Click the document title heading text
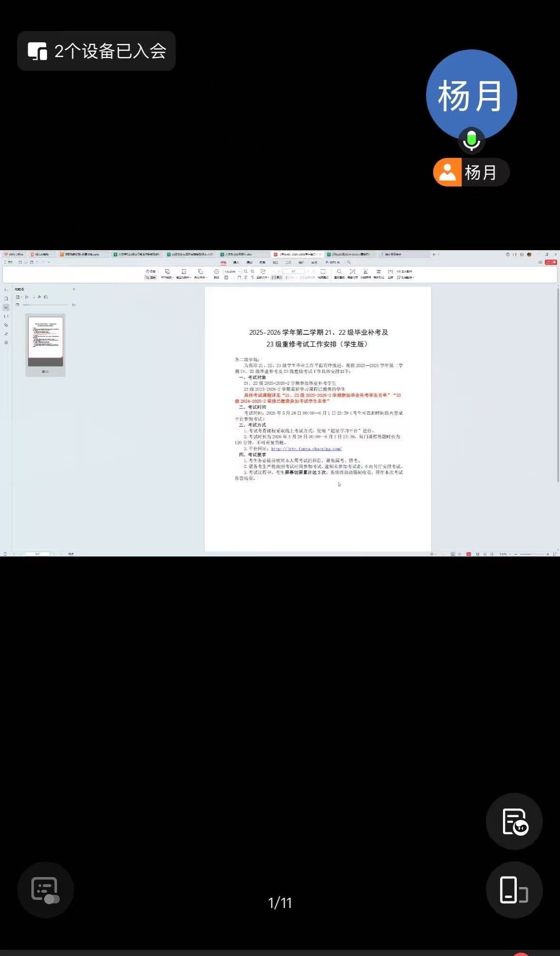 click(x=318, y=338)
